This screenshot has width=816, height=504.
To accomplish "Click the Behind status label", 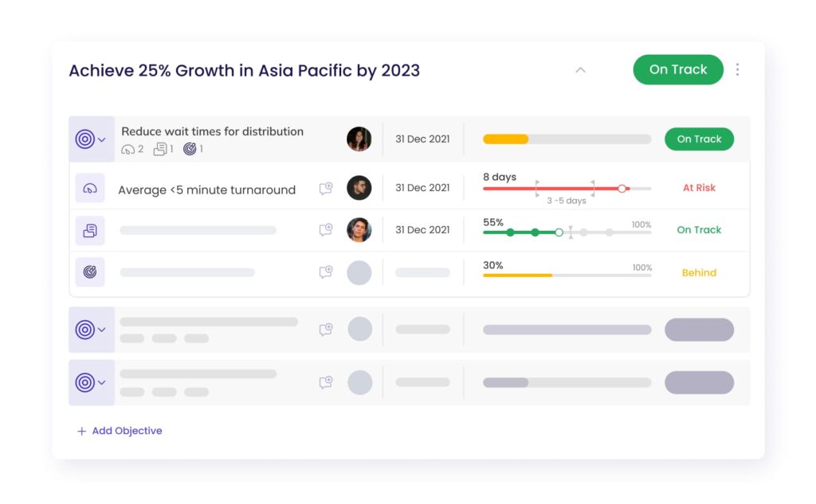I will tap(699, 272).
